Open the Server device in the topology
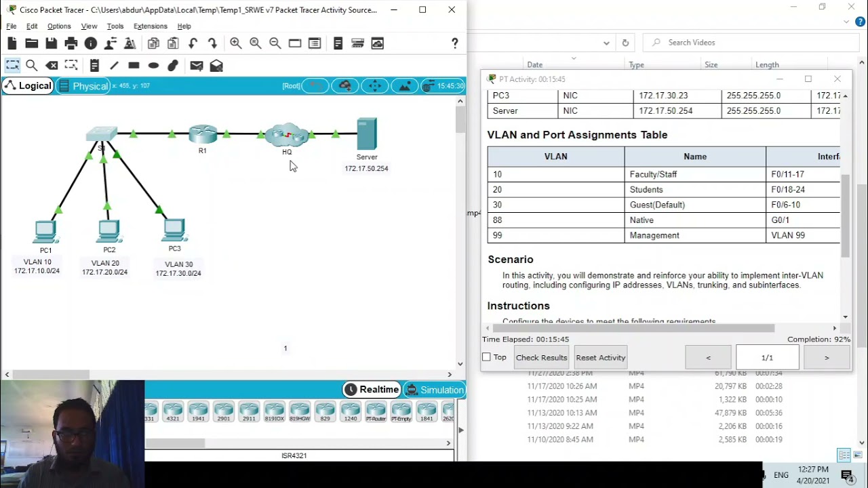 (x=367, y=134)
